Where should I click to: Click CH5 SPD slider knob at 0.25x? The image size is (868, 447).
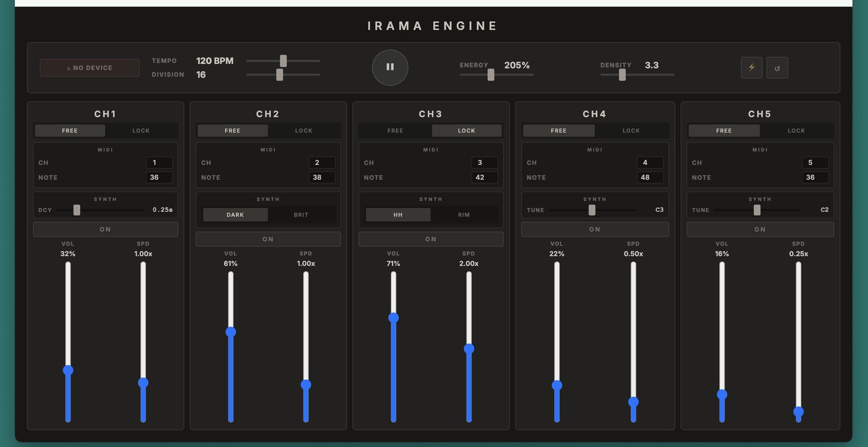coord(799,412)
